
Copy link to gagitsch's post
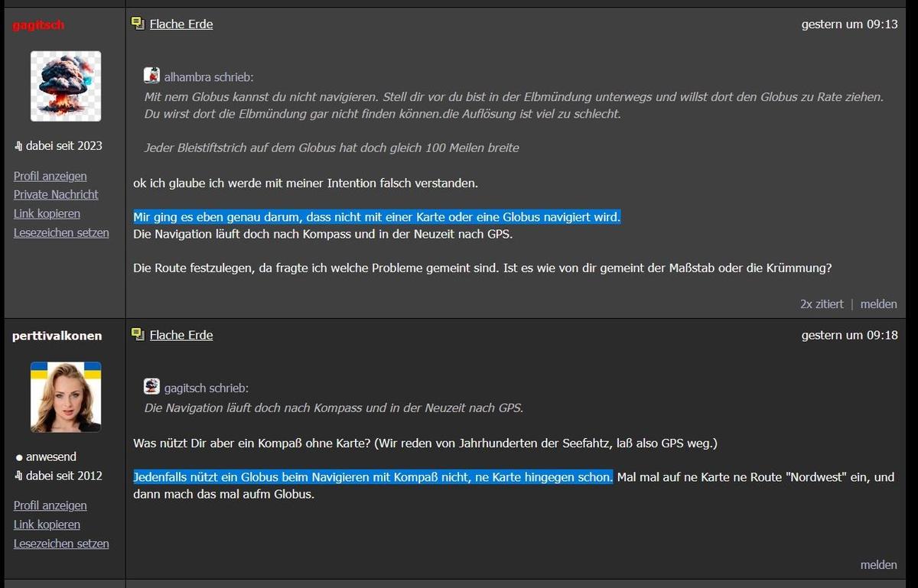click(47, 214)
